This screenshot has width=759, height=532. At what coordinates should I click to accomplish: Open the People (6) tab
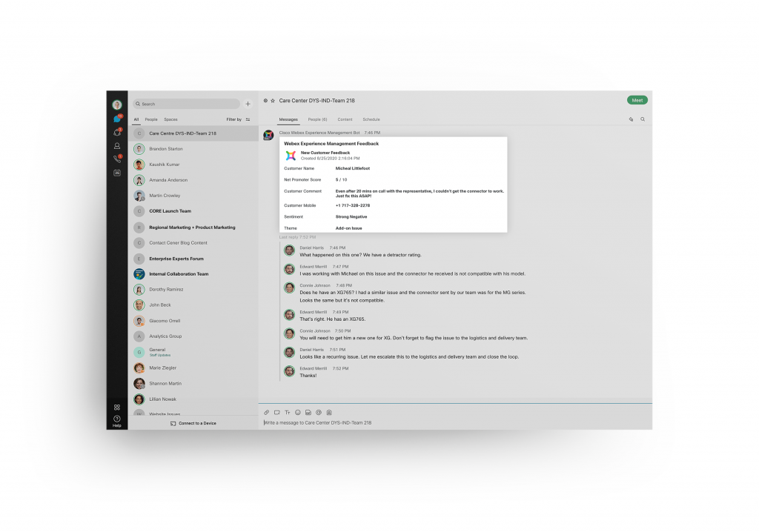click(317, 119)
